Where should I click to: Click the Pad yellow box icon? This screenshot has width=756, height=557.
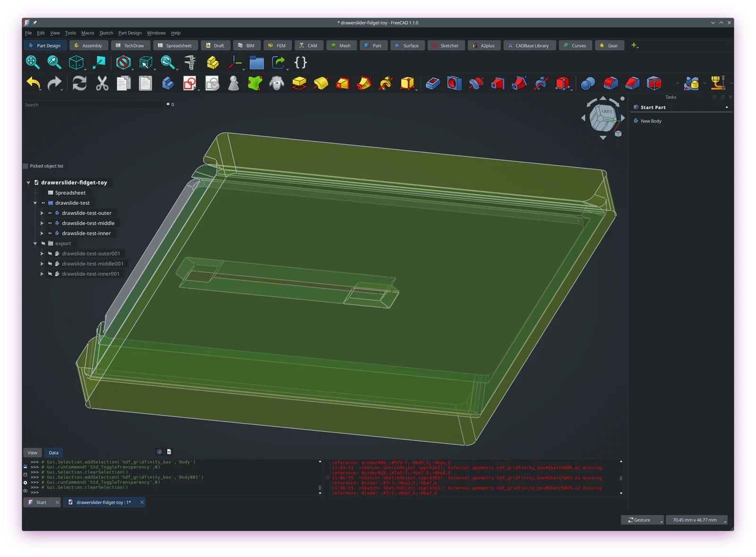click(x=299, y=84)
